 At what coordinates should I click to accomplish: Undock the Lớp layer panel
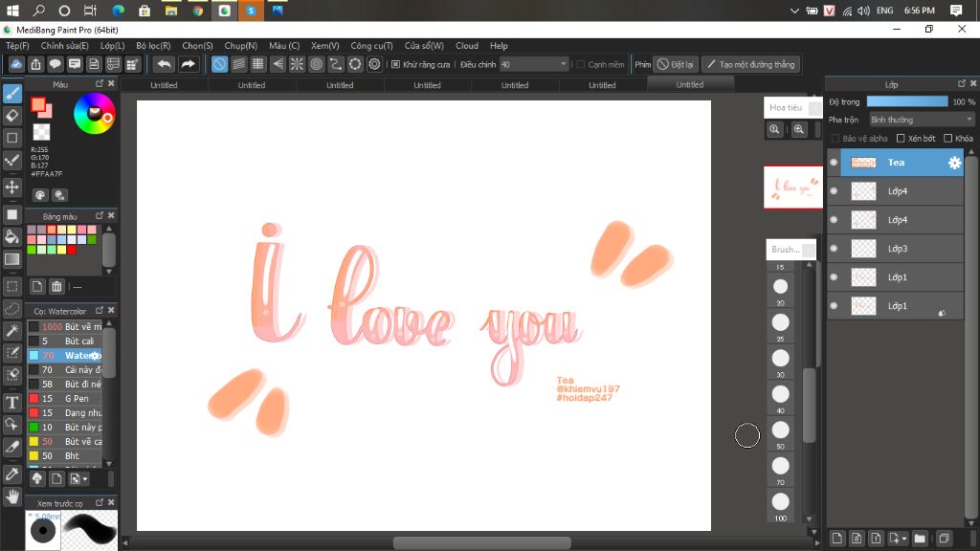(961, 84)
